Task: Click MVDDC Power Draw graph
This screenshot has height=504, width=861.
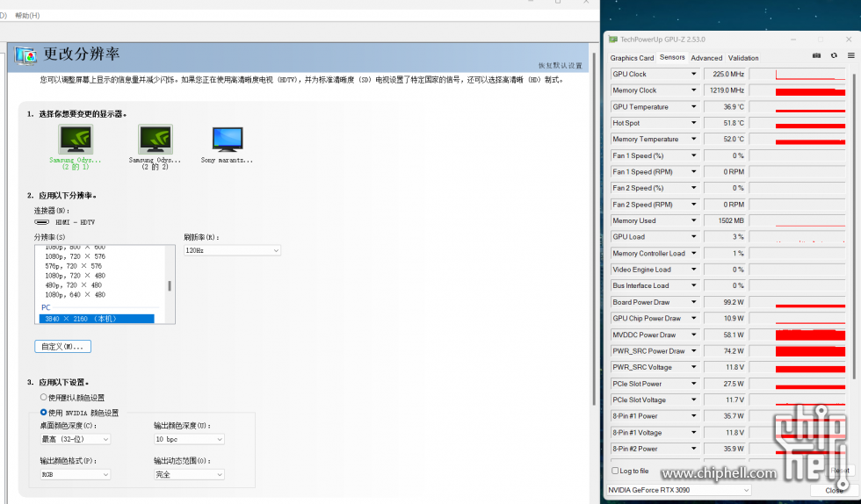Action: 798,335
